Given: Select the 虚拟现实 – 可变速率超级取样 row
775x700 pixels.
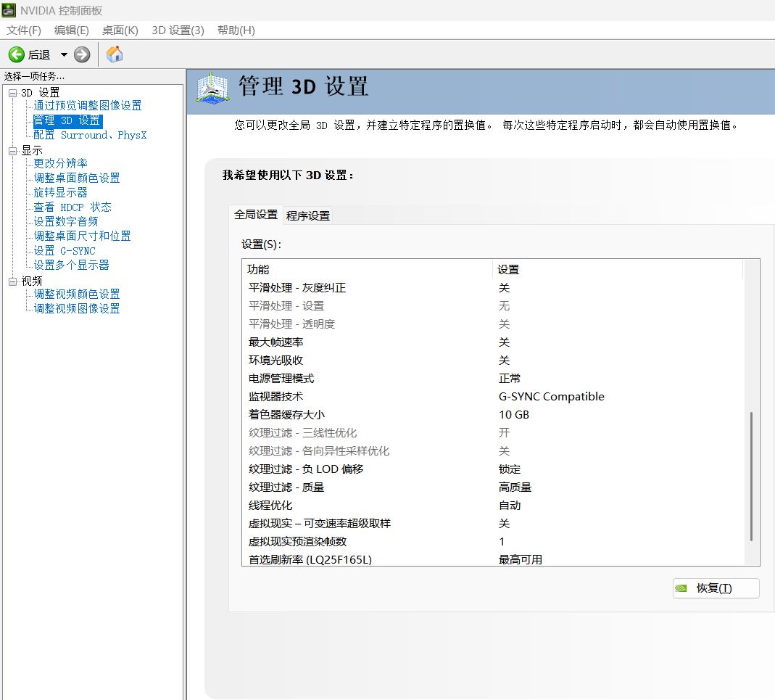Looking at the screenshot, I should tap(493, 524).
